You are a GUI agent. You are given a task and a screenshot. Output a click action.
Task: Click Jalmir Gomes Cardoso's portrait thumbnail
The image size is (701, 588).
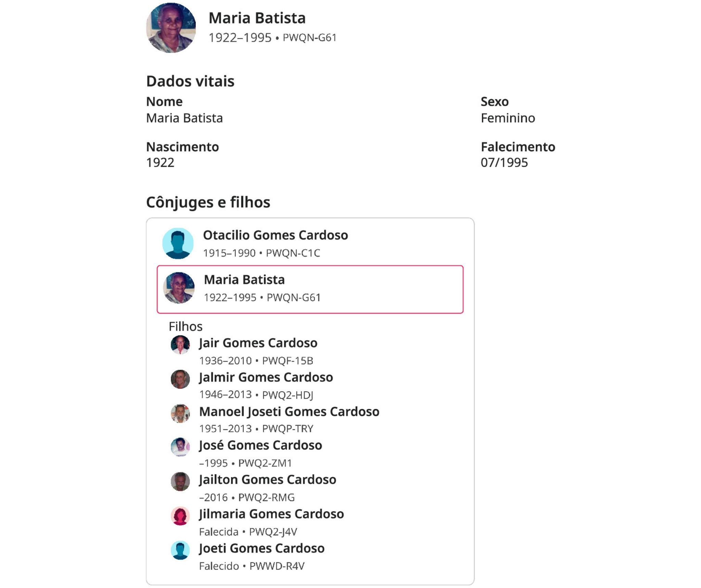tap(180, 379)
